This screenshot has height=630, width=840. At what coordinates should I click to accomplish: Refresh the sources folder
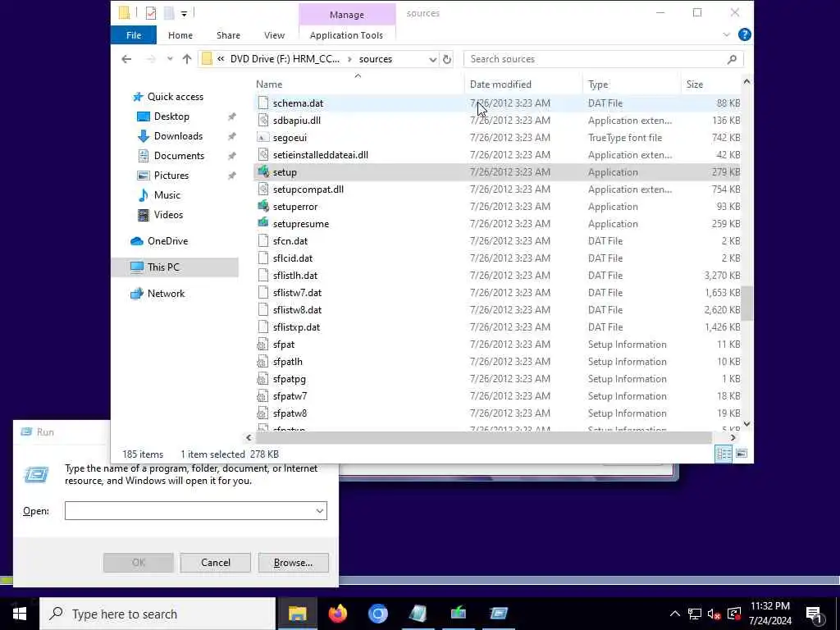(x=447, y=59)
